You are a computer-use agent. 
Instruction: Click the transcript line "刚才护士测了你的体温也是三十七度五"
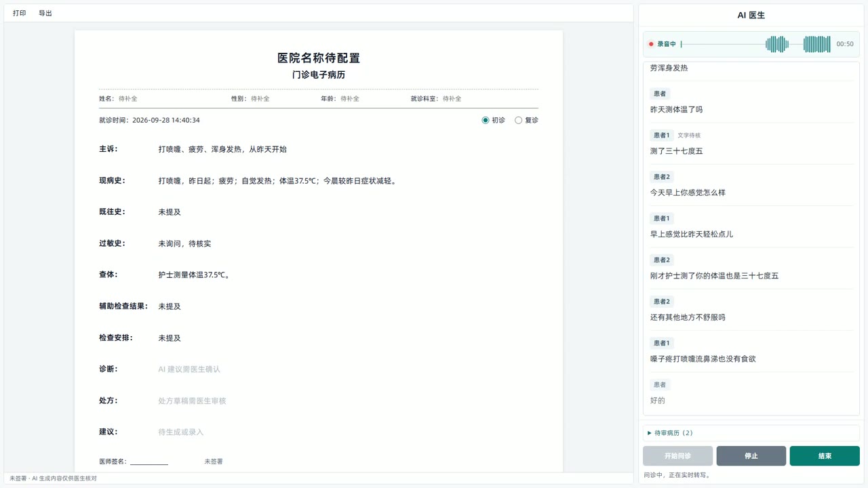(714, 276)
